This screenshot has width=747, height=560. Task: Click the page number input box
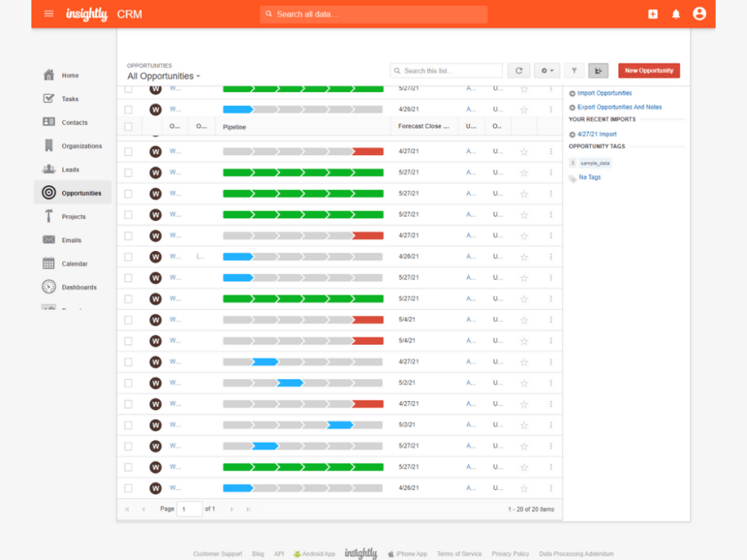[189, 509]
